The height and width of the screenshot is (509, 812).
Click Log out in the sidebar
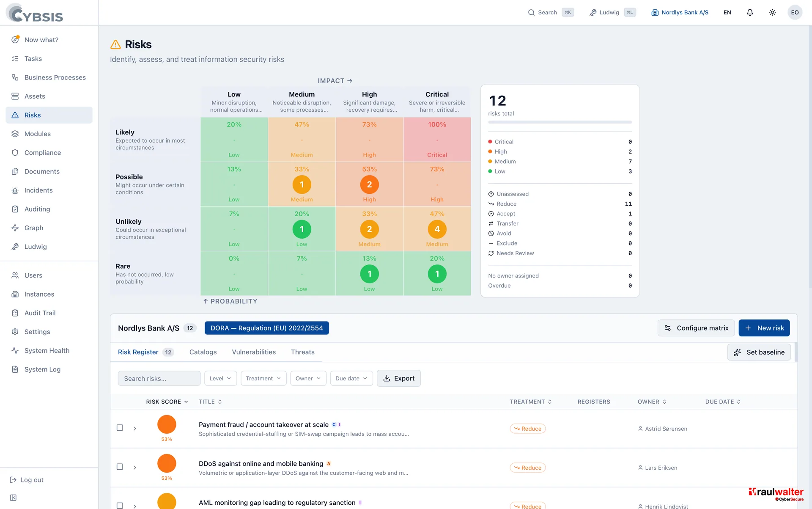pyautogui.click(x=27, y=480)
